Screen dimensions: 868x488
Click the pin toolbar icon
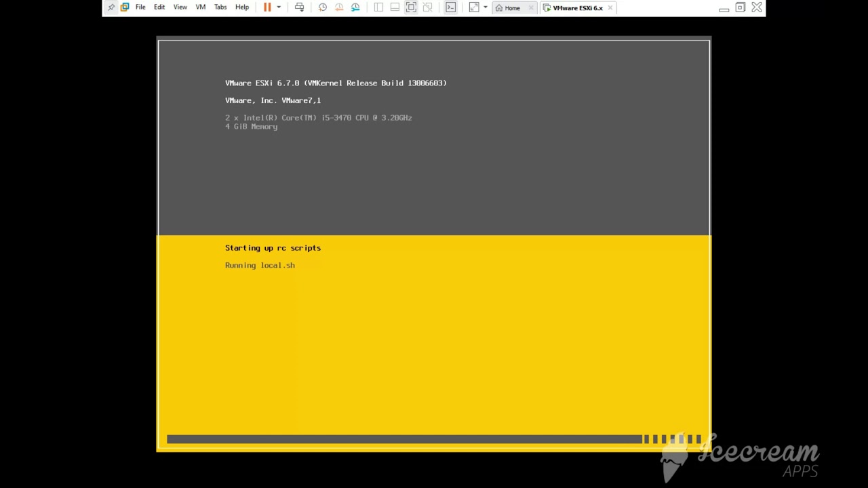(111, 7)
